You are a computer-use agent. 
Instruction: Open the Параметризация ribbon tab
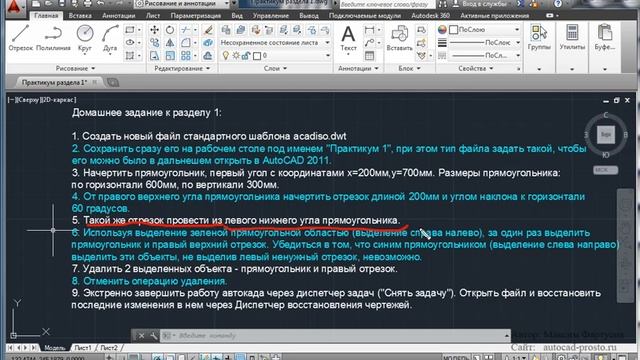[196, 16]
